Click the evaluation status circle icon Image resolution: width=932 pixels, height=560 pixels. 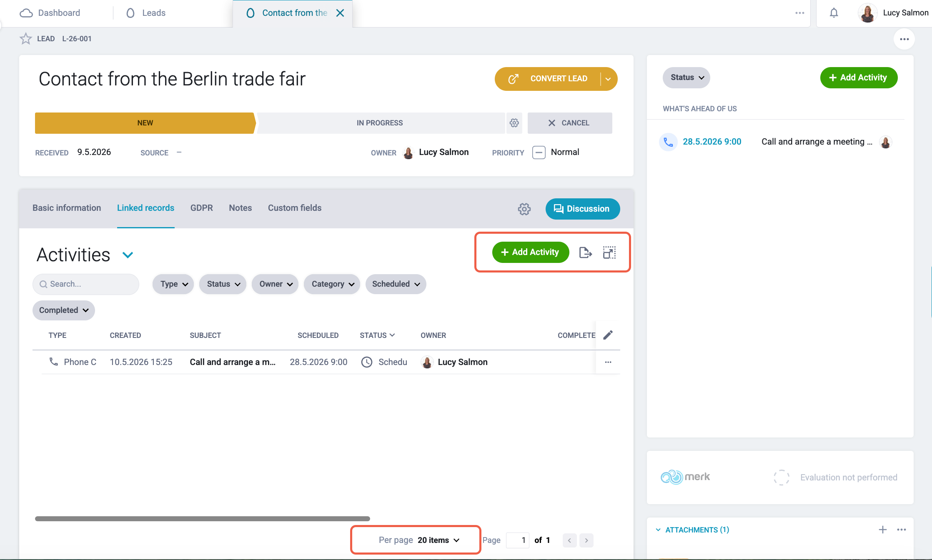[x=782, y=477]
